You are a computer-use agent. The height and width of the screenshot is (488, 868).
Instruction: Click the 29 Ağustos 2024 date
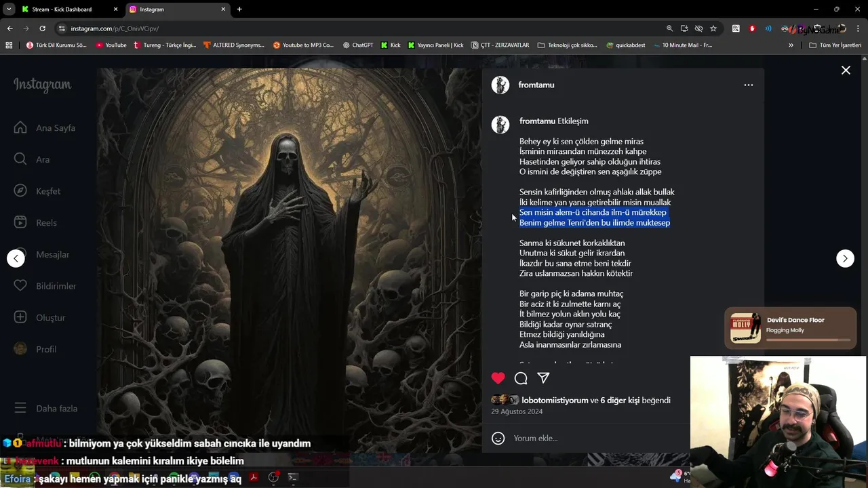coord(517,411)
